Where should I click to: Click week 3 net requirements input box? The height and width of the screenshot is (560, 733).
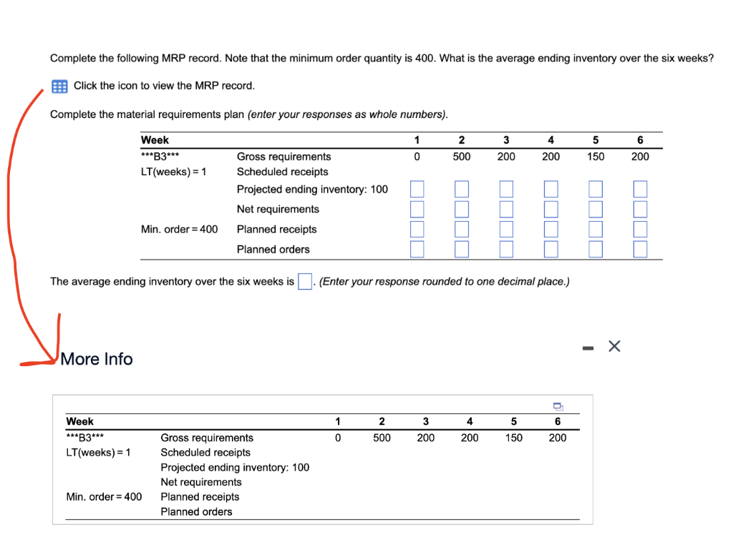point(506,209)
